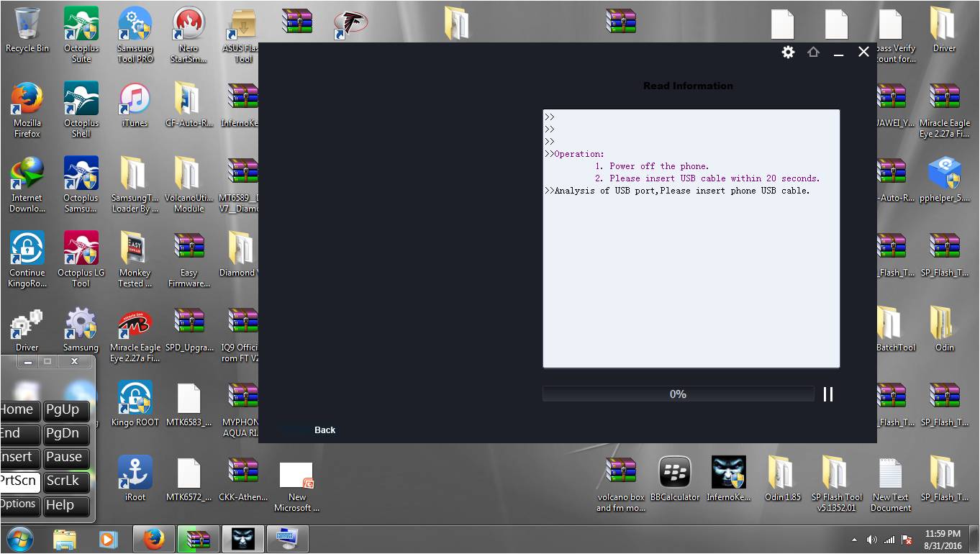Image resolution: width=980 pixels, height=554 pixels.
Task: Launch Samsung Tool PRO shortcut
Action: (135, 35)
